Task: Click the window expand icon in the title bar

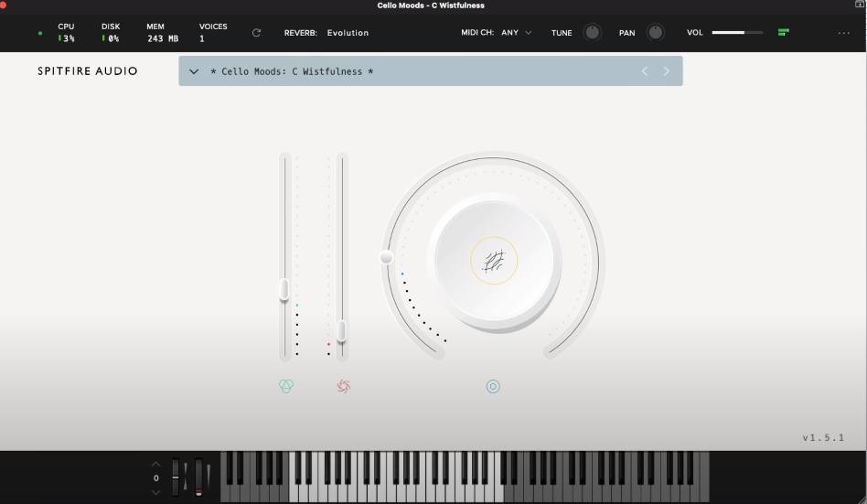Action: pyautogui.click(x=860, y=4)
